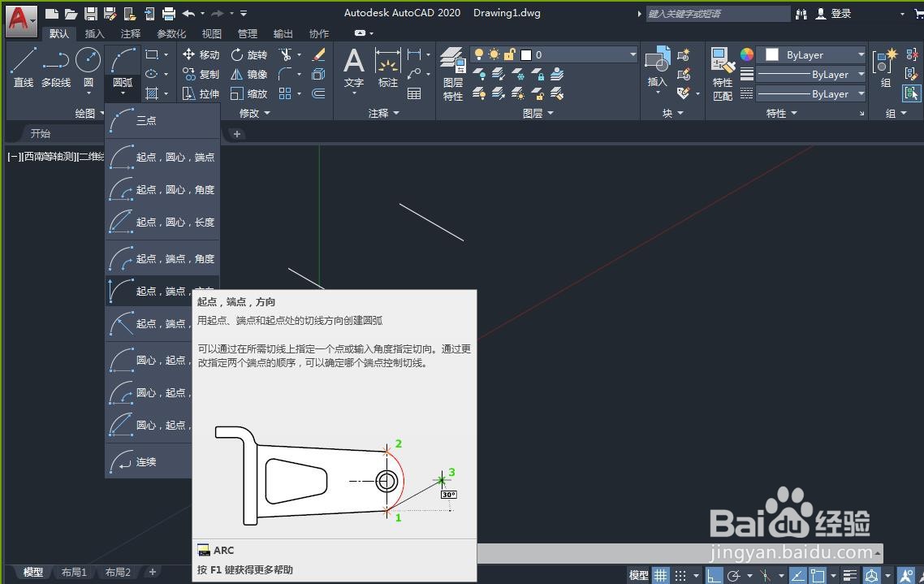Open the Parametric (参数化) ribbon tab
Image resolution: width=924 pixels, height=584 pixels.
[171, 33]
